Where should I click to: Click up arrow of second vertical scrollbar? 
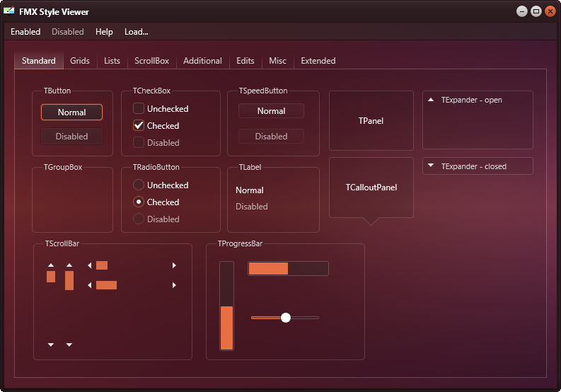tap(69, 265)
